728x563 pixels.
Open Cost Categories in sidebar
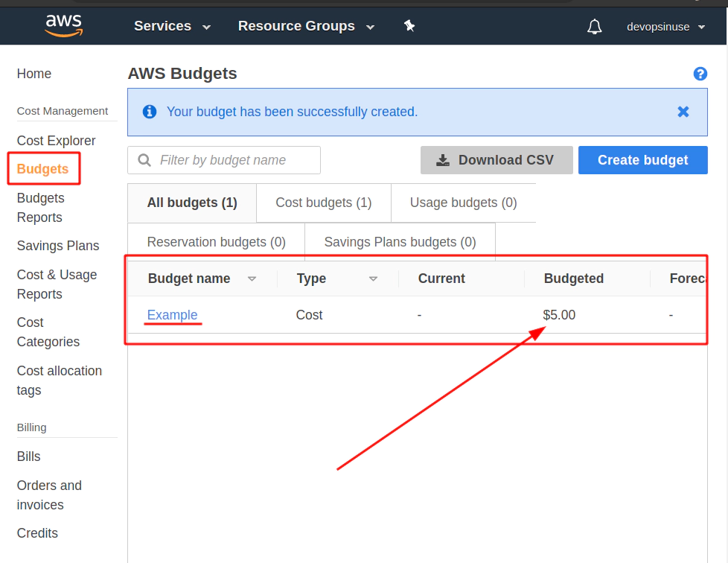pos(48,331)
